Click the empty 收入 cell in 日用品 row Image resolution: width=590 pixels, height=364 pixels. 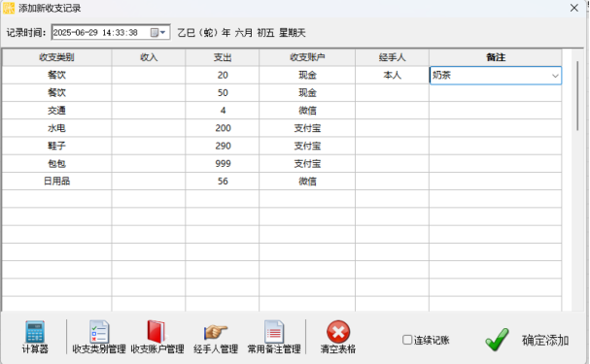pos(149,182)
